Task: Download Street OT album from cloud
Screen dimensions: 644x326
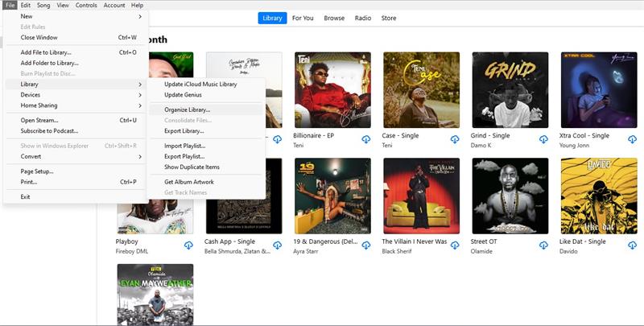Action: coord(543,246)
